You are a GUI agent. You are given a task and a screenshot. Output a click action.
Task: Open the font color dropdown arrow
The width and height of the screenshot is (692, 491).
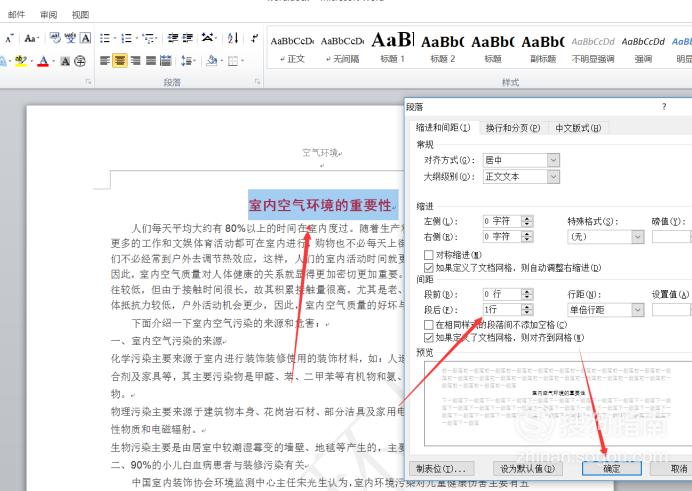(53, 61)
